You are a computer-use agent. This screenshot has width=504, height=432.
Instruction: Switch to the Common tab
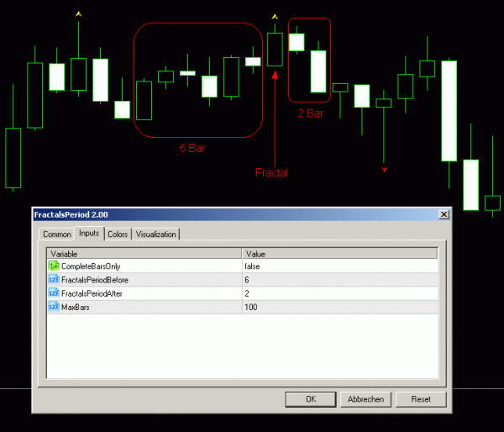[56, 234]
